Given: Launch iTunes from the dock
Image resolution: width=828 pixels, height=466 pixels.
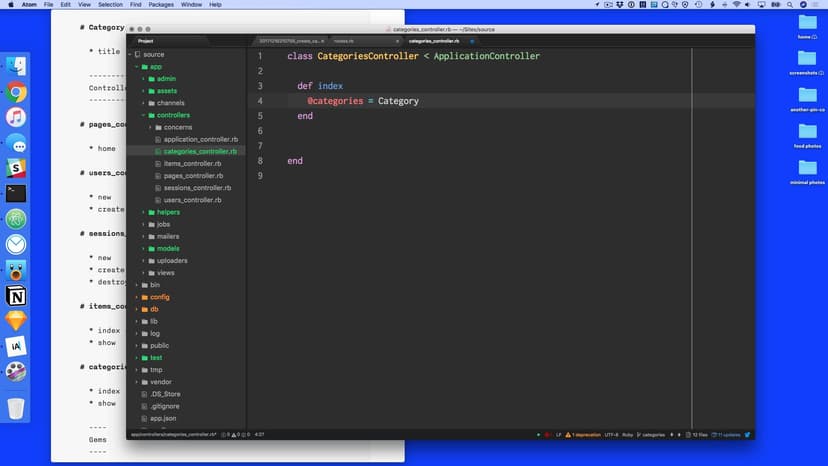Looking at the screenshot, I should (x=16, y=118).
